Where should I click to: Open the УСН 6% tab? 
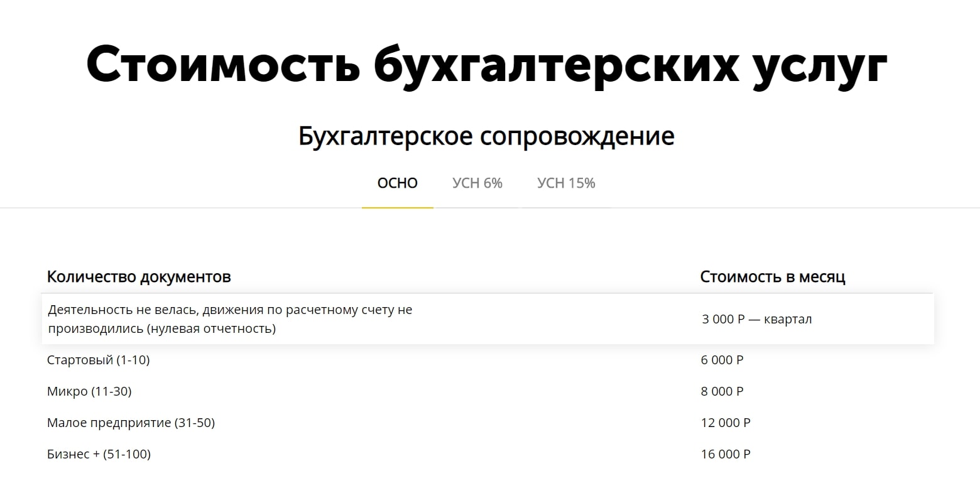pyautogui.click(x=477, y=183)
